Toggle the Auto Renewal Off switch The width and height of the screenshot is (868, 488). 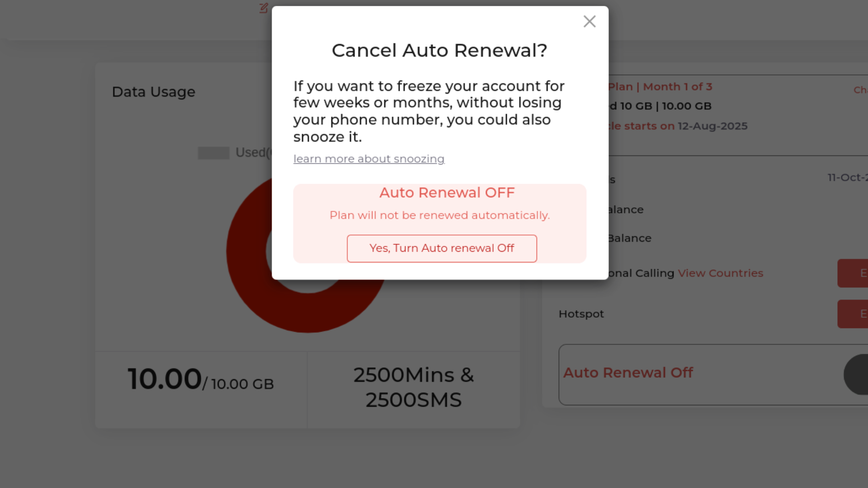point(856,374)
